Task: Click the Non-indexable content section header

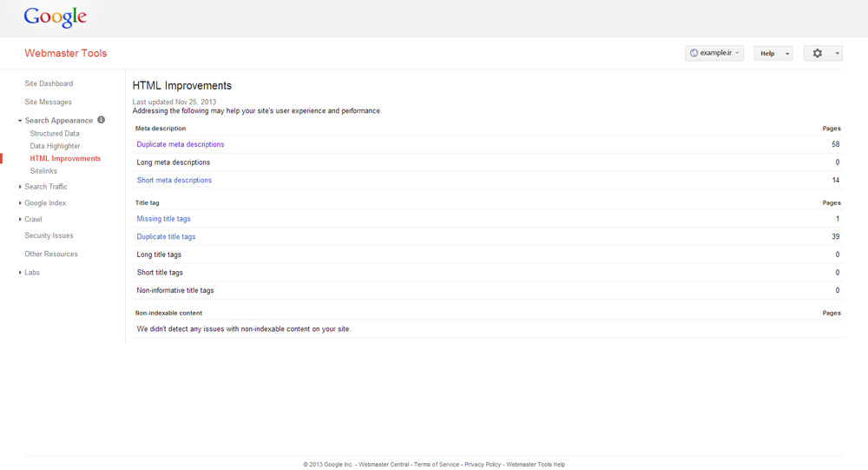Action: [x=169, y=313]
